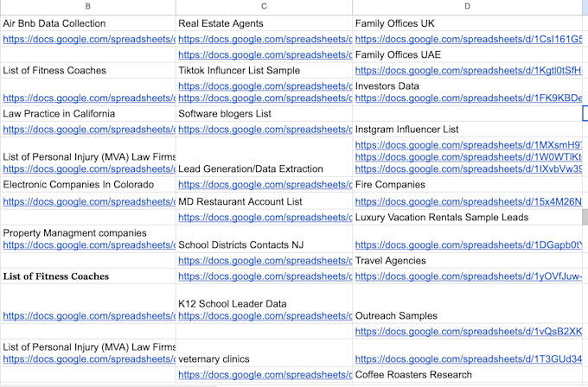Open the link ending 1W0WTlKt
The width and height of the screenshot is (588, 387).
click(469, 157)
